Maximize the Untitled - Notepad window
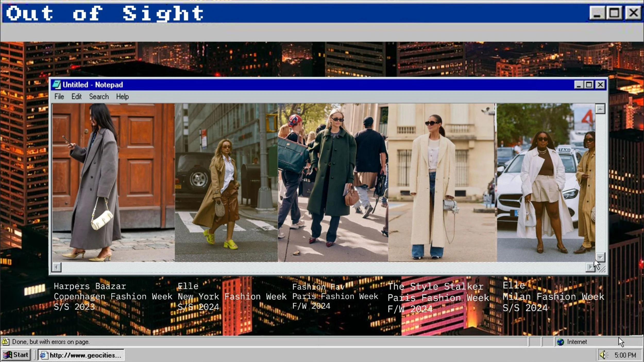This screenshot has width=644, height=362. pyautogui.click(x=589, y=85)
